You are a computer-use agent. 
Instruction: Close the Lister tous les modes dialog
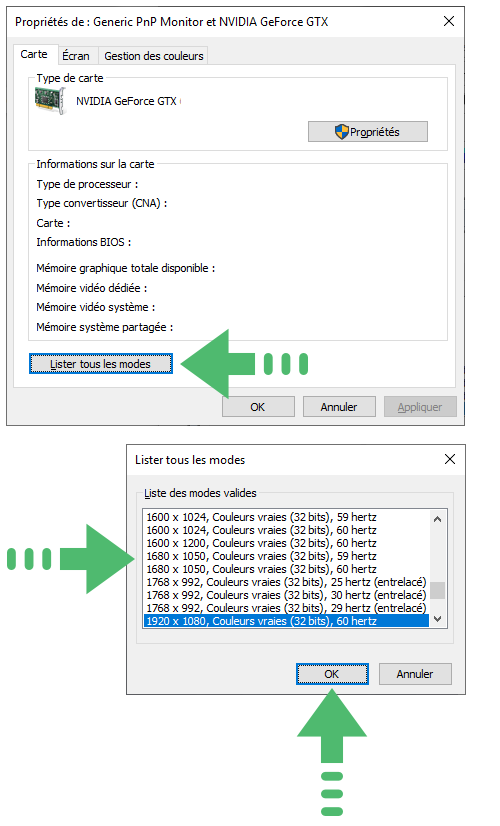(x=450, y=459)
